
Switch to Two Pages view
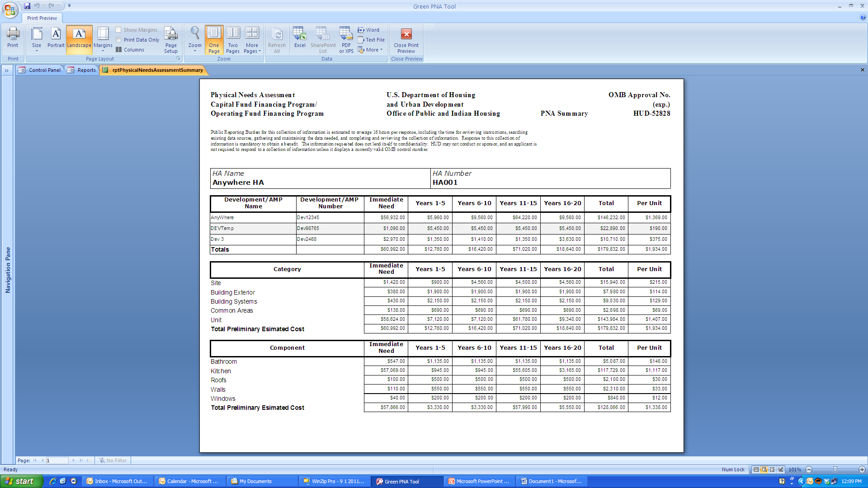click(233, 40)
